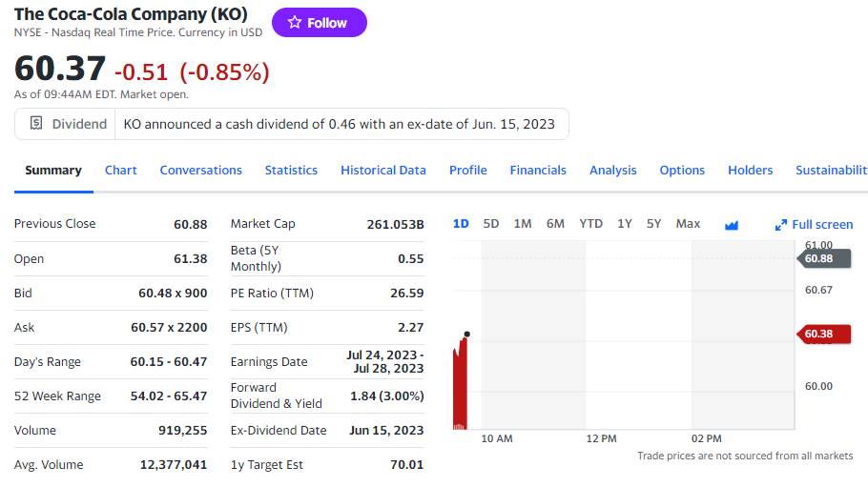The width and height of the screenshot is (868, 487).
Task: Click 'Trade prices are not sourced' note
Action: [745, 456]
